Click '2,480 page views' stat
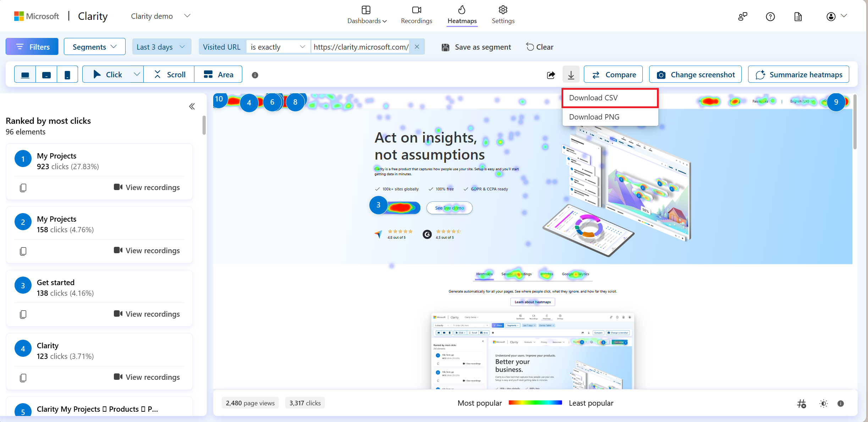This screenshot has width=868, height=422. pos(250,403)
